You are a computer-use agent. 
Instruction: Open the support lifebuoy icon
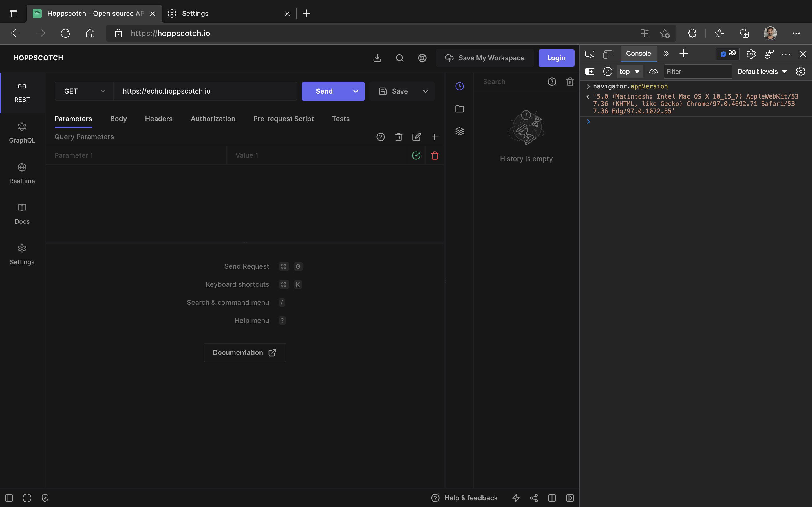[422, 58]
